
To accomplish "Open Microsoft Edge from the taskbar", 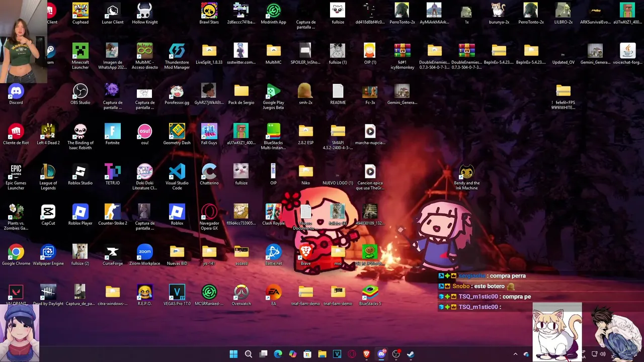I will point(278,354).
